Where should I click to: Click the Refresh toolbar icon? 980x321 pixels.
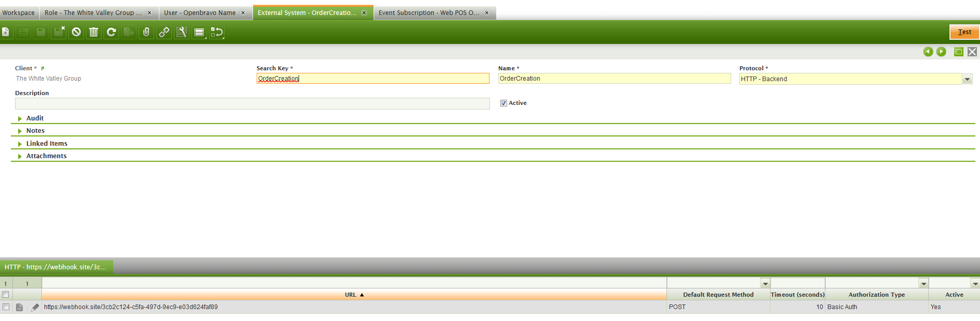click(111, 32)
